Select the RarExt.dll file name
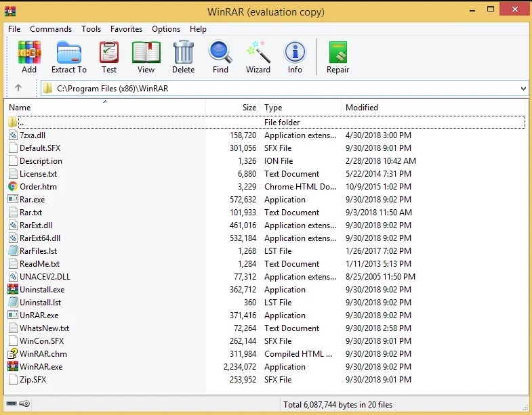 click(36, 225)
